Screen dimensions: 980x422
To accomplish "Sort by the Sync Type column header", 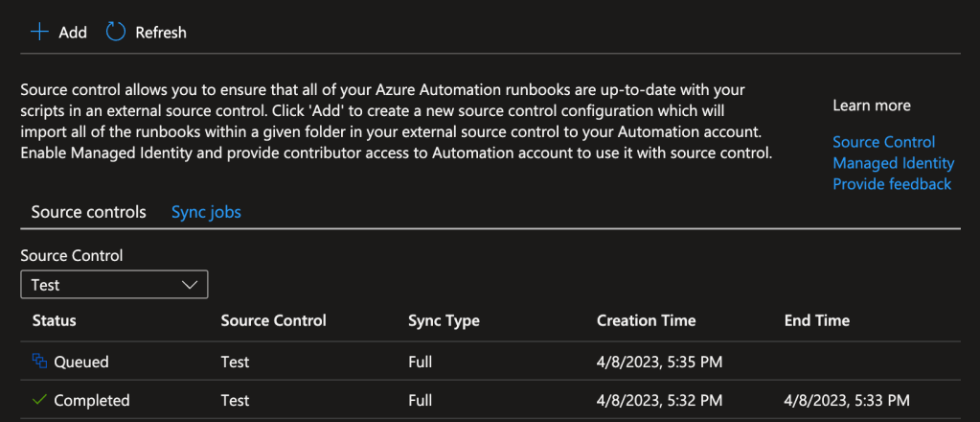I will click(444, 320).
